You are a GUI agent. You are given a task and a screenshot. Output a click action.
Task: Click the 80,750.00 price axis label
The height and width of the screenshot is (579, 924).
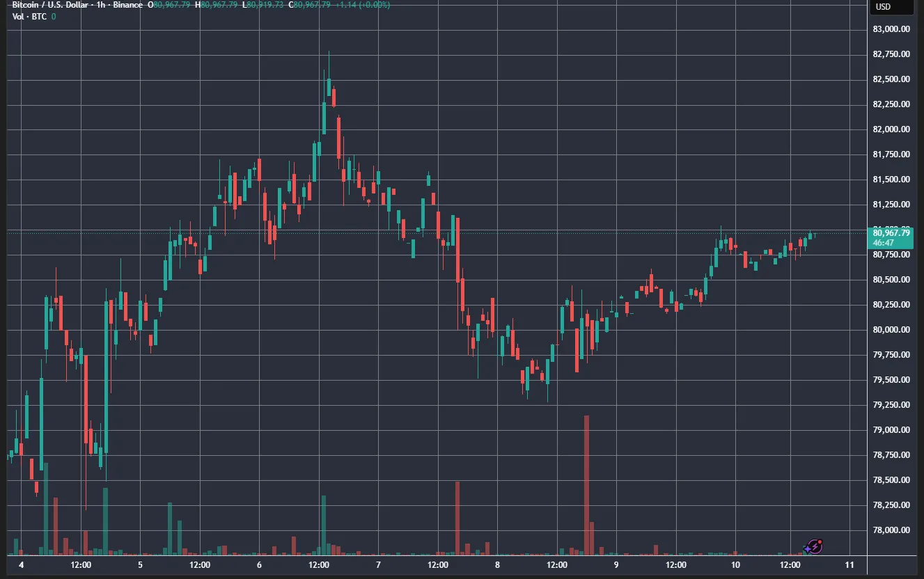pos(891,255)
